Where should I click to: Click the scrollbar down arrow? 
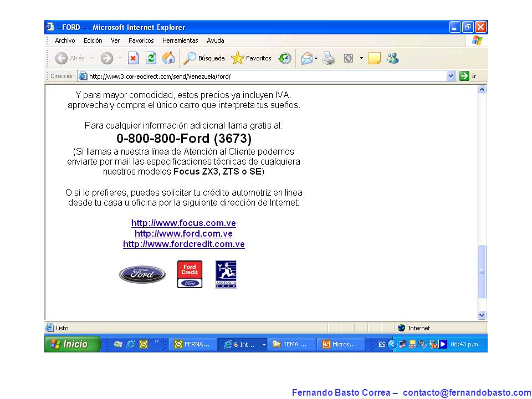(482, 315)
